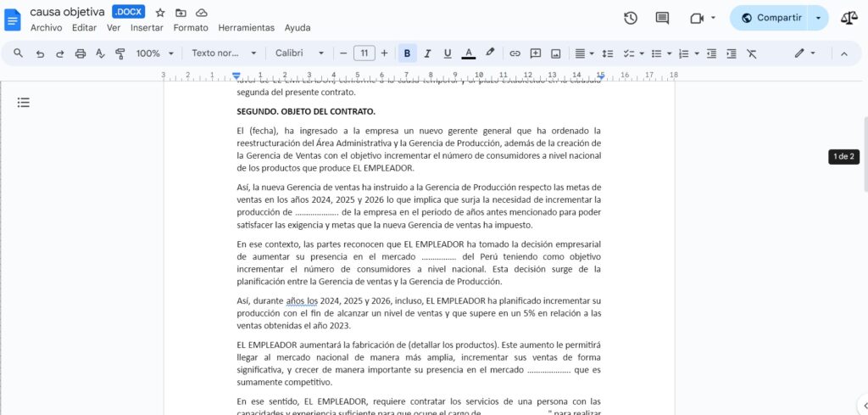868x415 pixels.
Task: Open the Texto normal style dropdown
Action: pyautogui.click(x=224, y=53)
